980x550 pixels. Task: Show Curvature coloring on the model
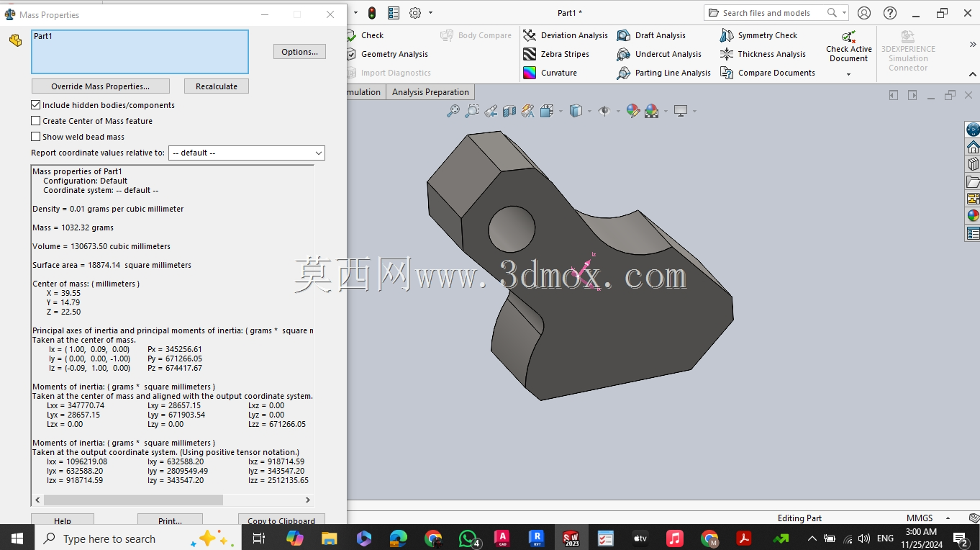(550, 73)
